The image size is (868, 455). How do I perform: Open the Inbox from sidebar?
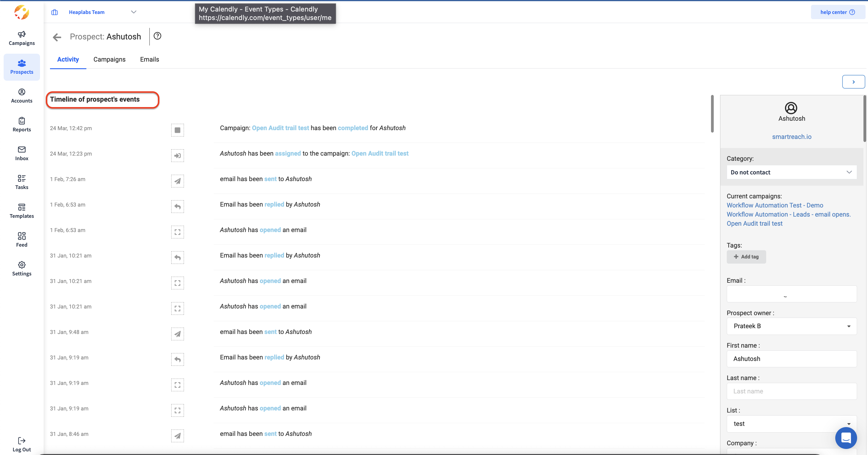[x=22, y=153]
